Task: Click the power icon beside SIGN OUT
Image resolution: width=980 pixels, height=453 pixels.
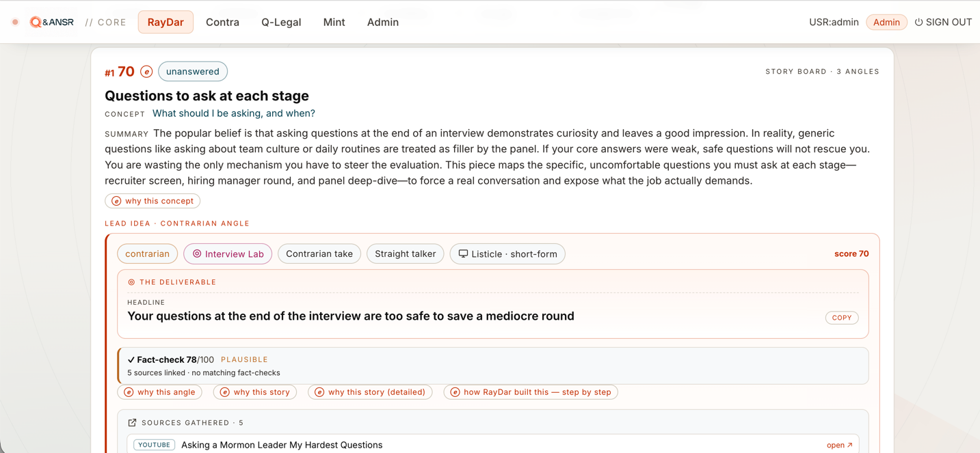Action: point(918,22)
